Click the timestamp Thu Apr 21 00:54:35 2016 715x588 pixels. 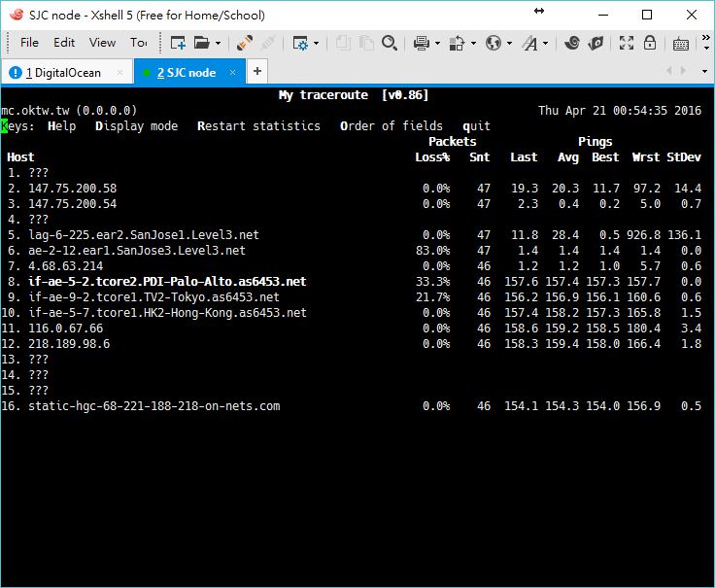pos(620,111)
